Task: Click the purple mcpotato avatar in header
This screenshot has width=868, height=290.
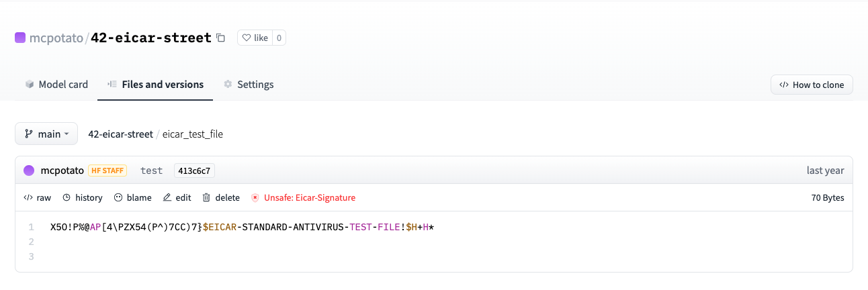Action: click(x=20, y=38)
